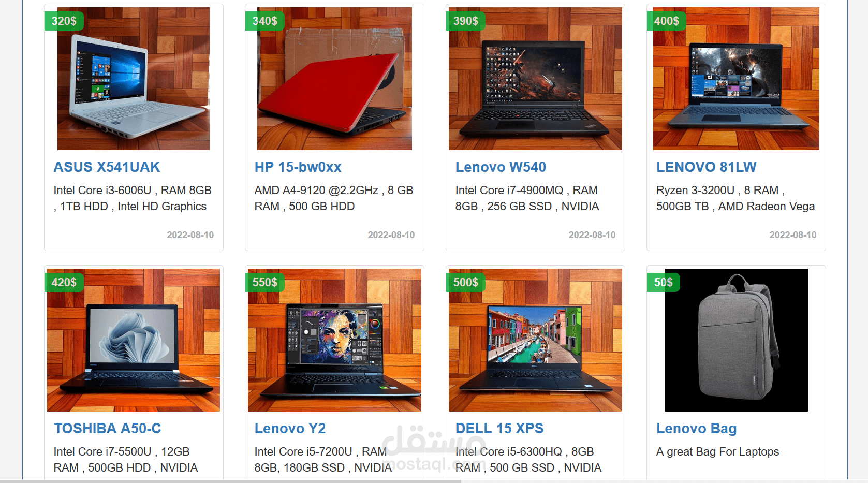
Task: Open the Lenovo Bag product title link
Action: pyautogui.click(x=696, y=429)
